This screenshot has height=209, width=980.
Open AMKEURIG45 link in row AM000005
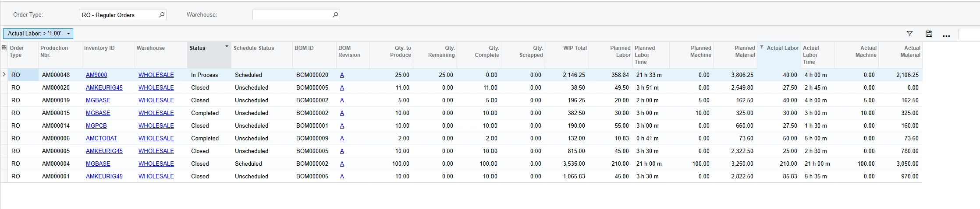104,151
